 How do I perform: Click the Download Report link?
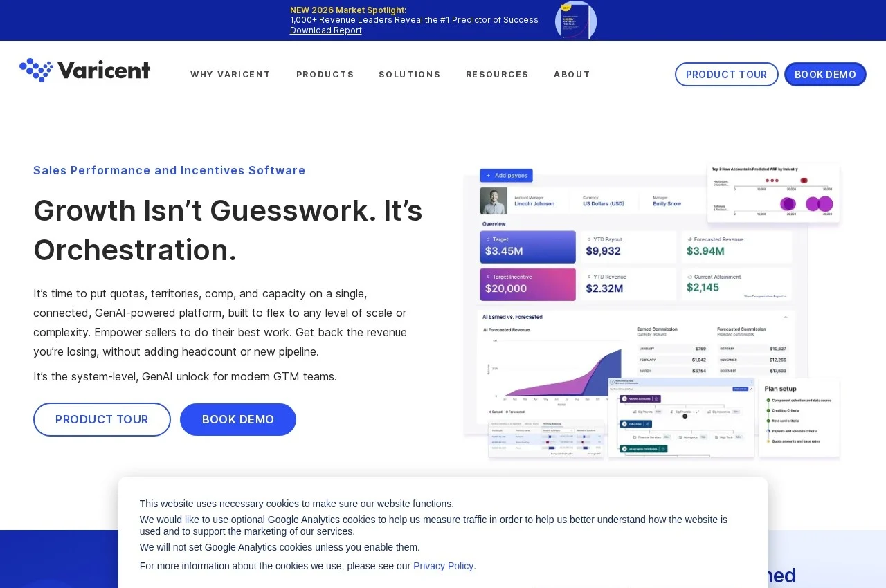[326, 30]
